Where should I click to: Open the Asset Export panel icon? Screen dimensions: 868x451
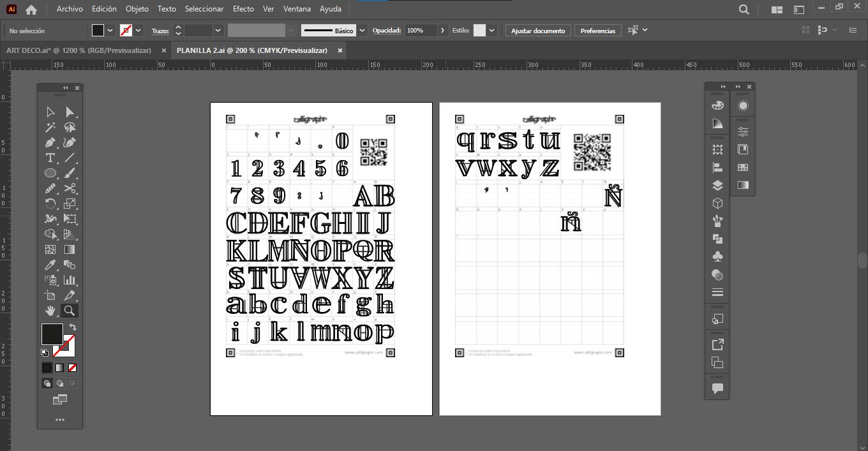tap(717, 344)
